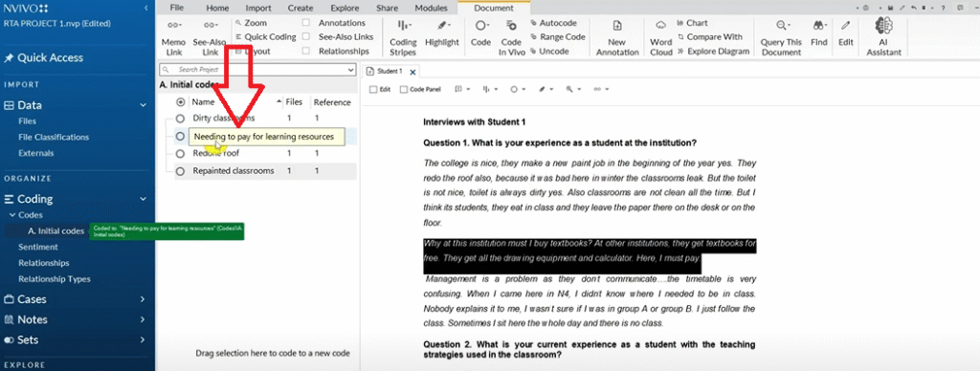The width and height of the screenshot is (980, 371).
Task: Click the Zoom ribbon option
Action: pos(252,23)
